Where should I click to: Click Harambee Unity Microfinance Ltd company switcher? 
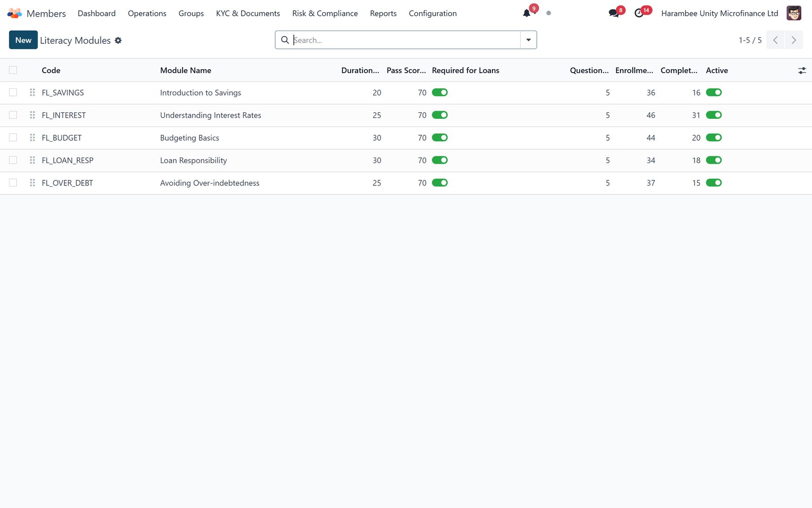tap(720, 13)
